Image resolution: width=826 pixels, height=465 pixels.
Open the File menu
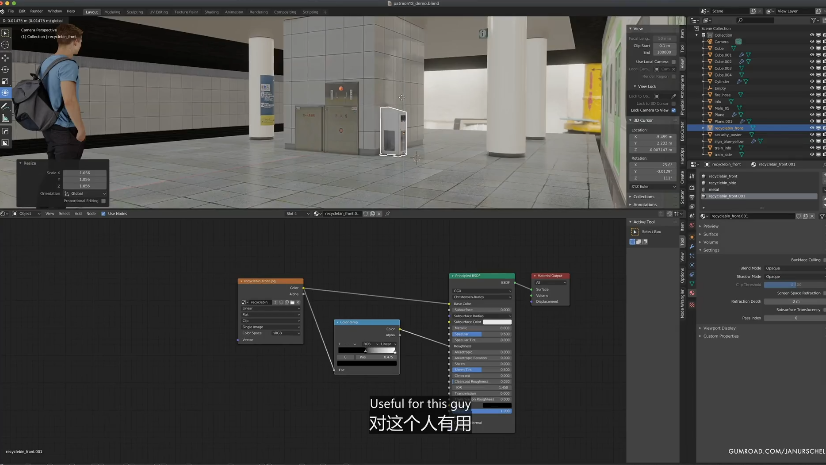click(x=11, y=12)
